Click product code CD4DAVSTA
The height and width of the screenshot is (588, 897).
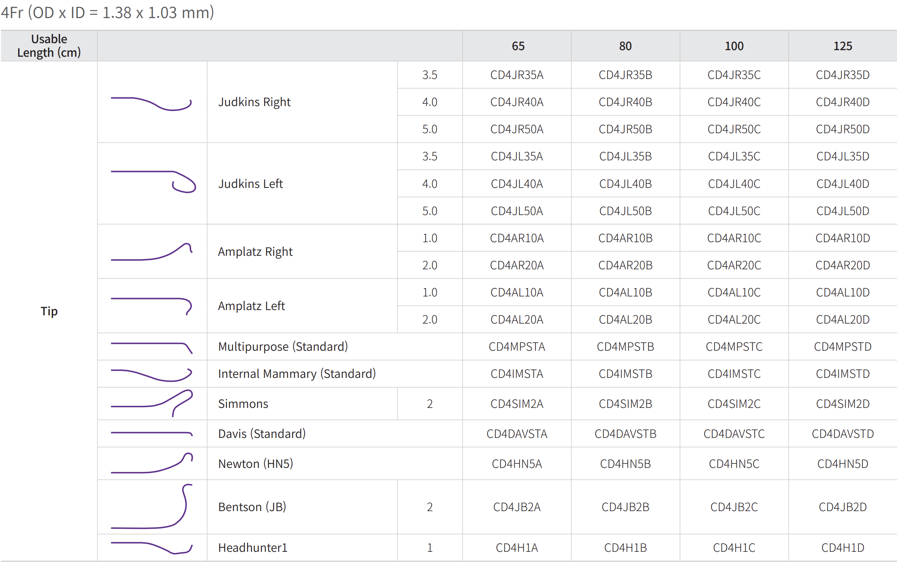coord(517,434)
